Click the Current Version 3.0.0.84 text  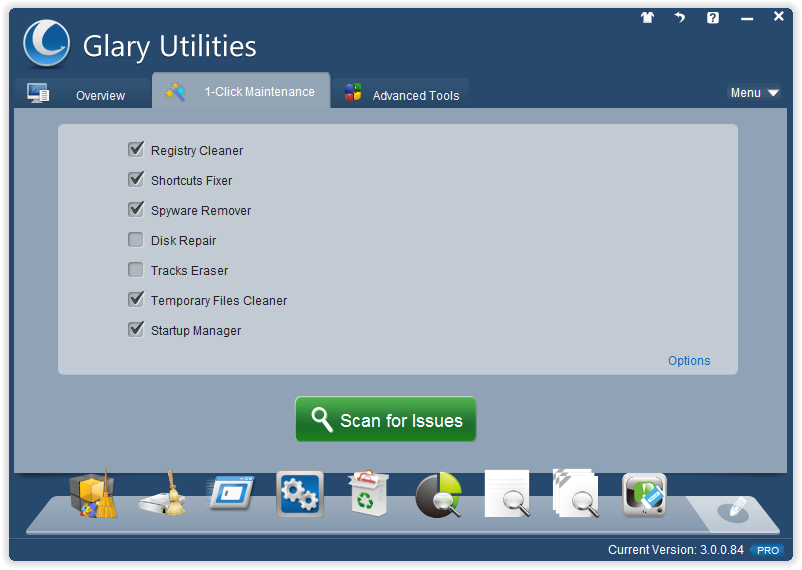[x=676, y=550]
